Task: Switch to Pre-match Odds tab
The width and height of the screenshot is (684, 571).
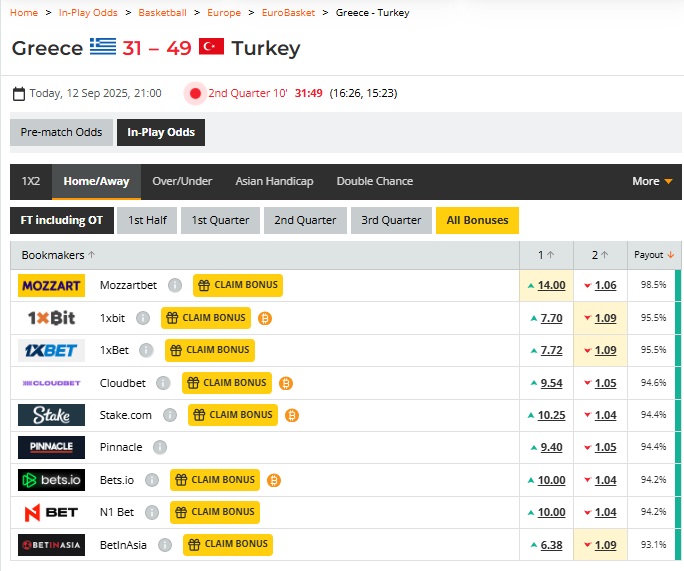Action: (x=61, y=132)
